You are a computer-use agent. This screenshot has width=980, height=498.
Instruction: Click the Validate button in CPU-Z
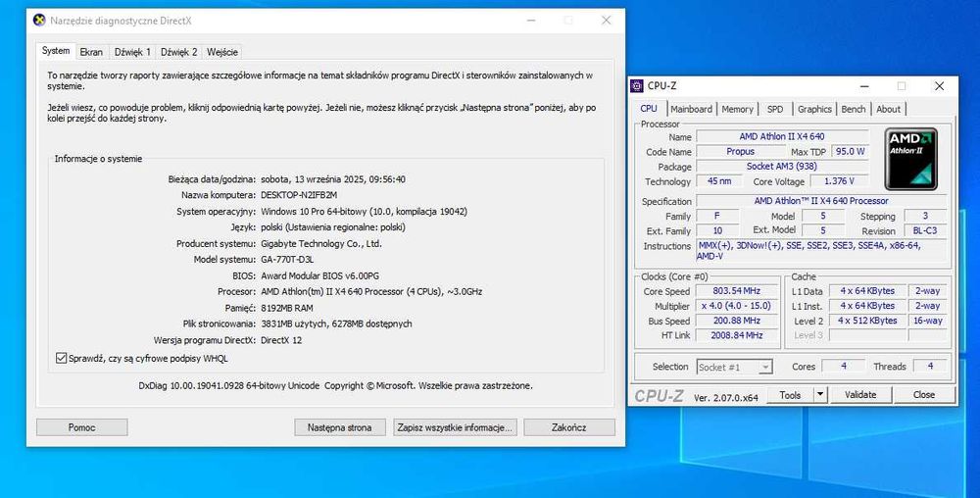pos(860,395)
